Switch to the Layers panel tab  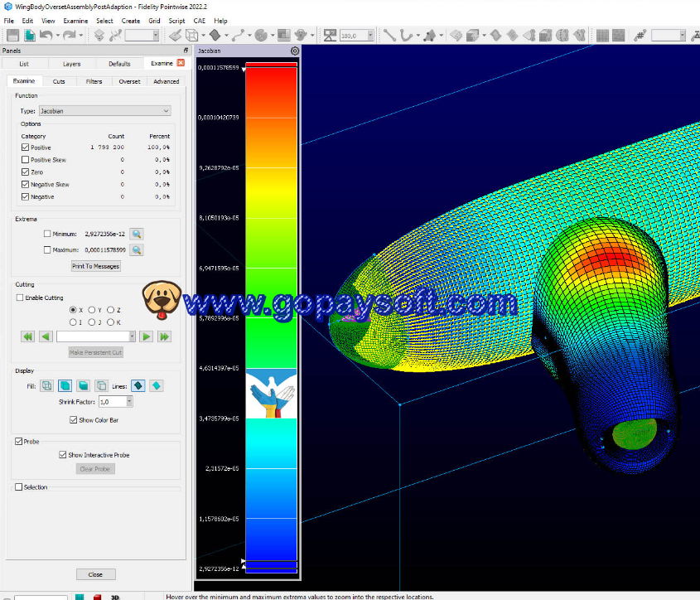(71, 64)
